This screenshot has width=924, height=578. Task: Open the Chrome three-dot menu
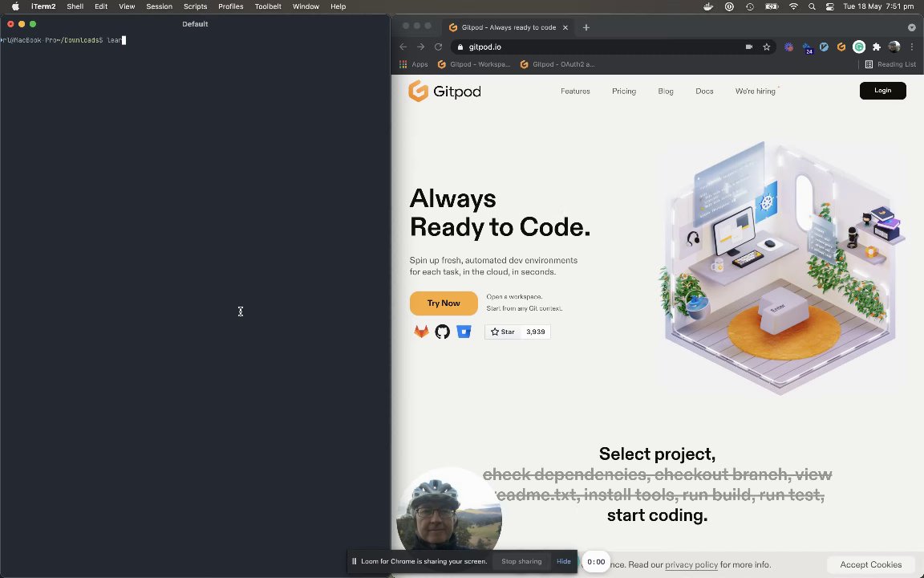(x=912, y=47)
